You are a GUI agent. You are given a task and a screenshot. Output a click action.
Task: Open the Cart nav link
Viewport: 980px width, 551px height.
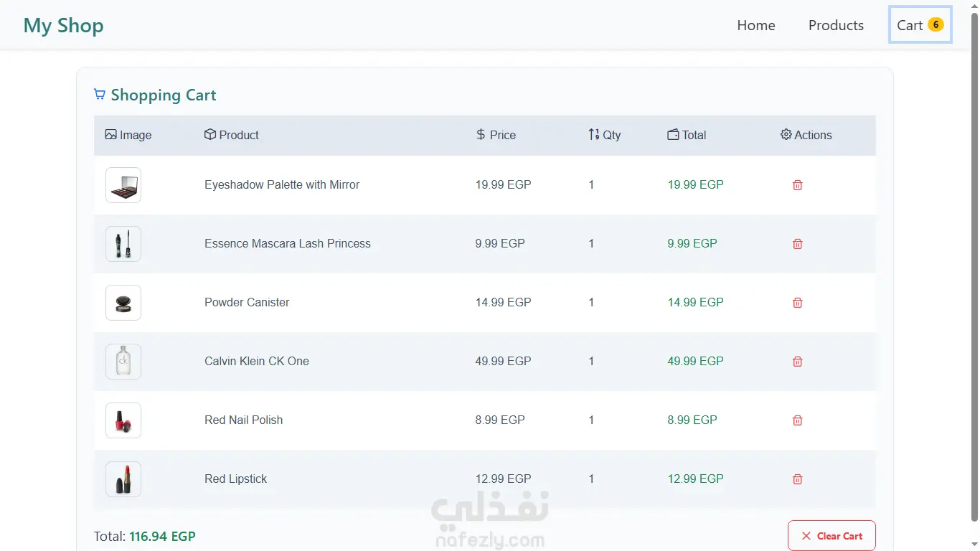(910, 25)
